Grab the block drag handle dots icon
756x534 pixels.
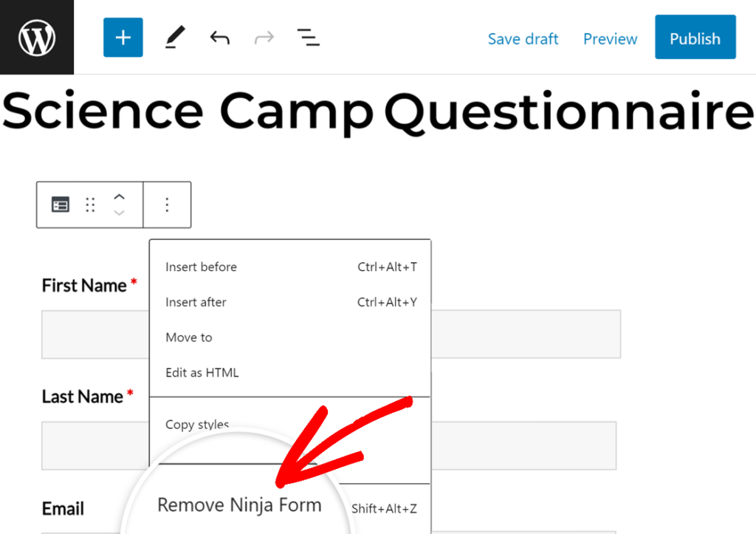pos(89,204)
